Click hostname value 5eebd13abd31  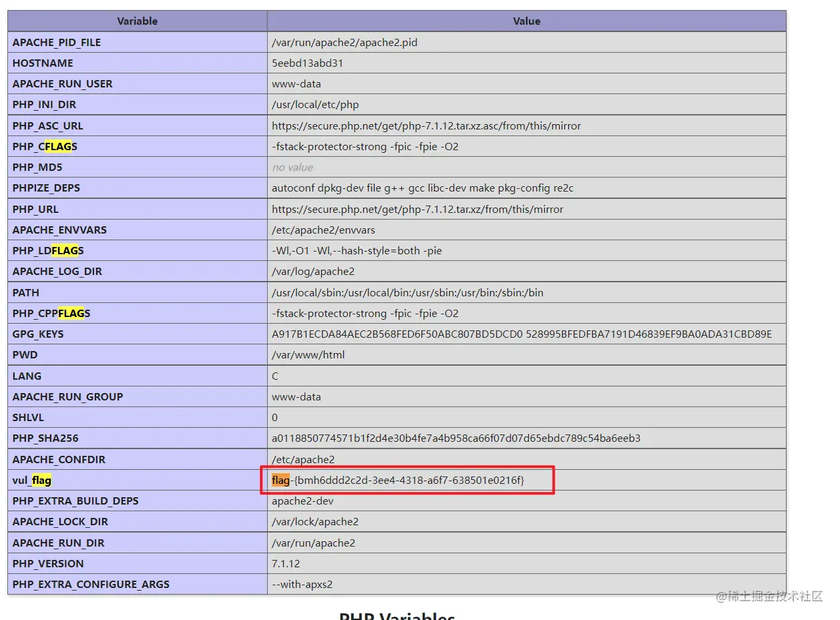pyautogui.click(x=307, y=63)
